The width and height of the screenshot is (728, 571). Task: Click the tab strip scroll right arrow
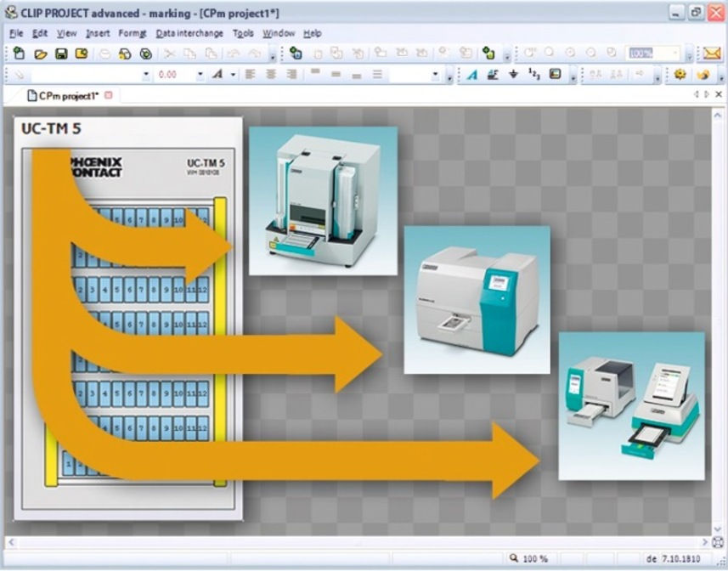click(x=707, y=94)
